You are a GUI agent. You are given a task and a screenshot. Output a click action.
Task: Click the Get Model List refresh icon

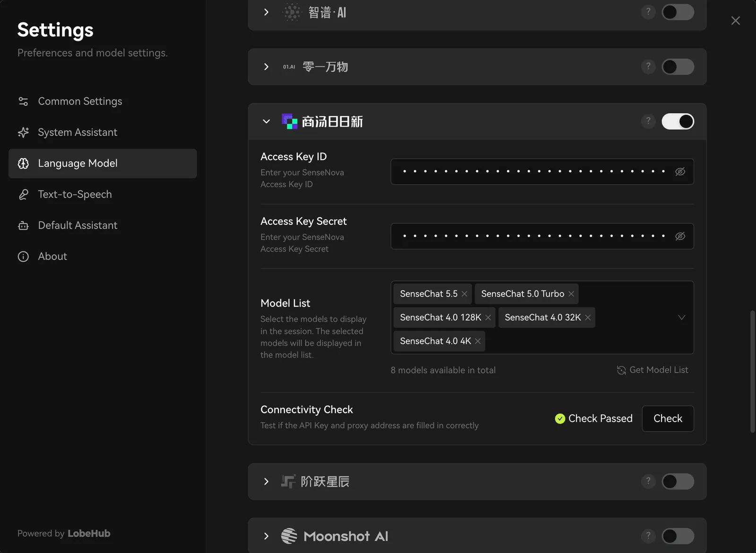click(x=621, y=370)
